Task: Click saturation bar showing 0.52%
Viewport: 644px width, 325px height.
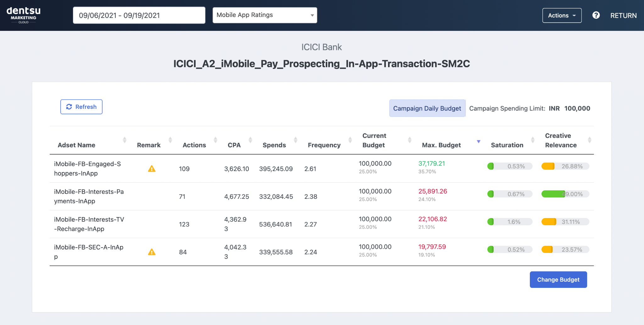Action: coord(510,249)
